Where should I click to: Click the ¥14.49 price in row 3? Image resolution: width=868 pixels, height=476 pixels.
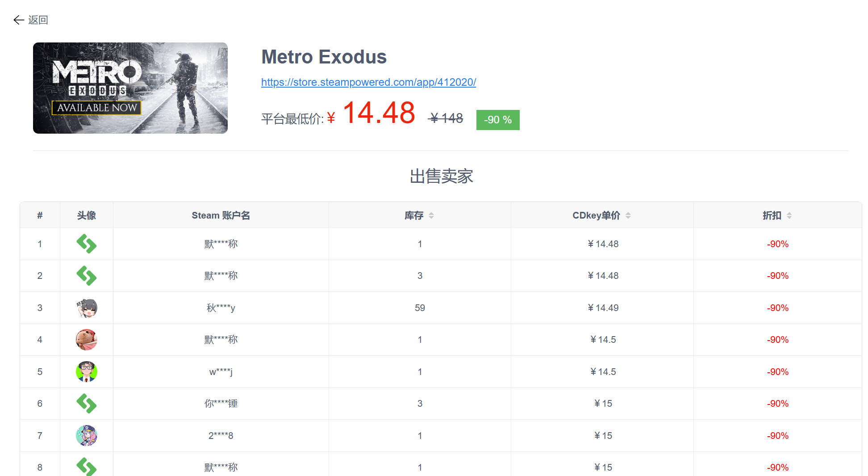[603, 308]
